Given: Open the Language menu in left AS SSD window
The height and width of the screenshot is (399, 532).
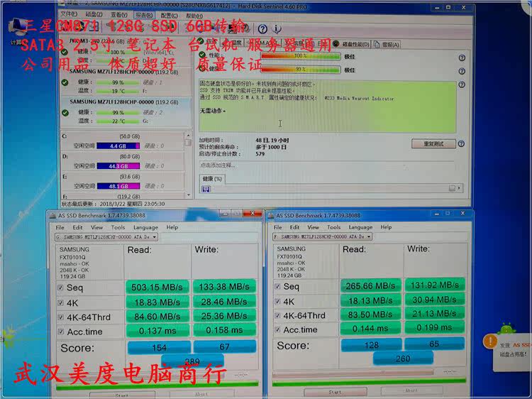Looking at the screenshot, I should pyautogui.click(x=145, y=227).
